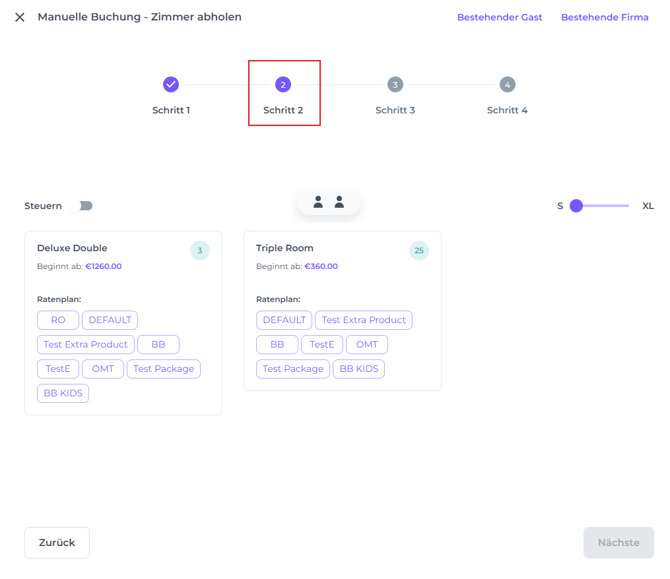The width and height of the screenshot is (670, 579).
Task: Open the Bestehende Firma link
Action: (x=604, y=17)
